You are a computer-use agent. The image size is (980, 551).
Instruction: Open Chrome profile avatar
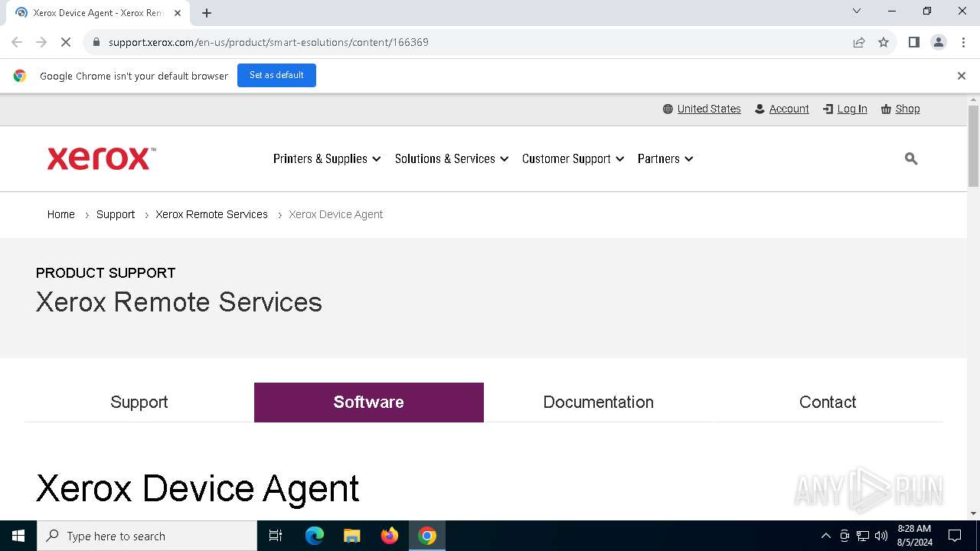[x=939, y=42]
